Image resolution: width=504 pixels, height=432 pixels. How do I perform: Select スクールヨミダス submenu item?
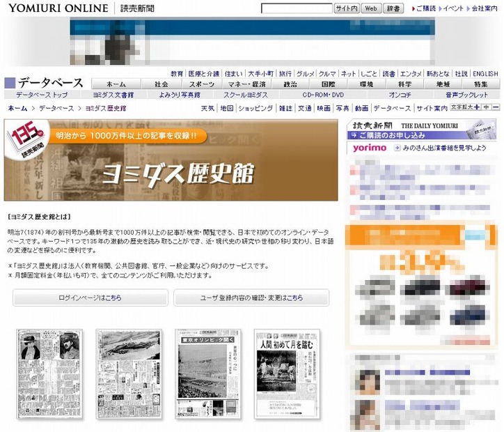click(x=246, y=95)
